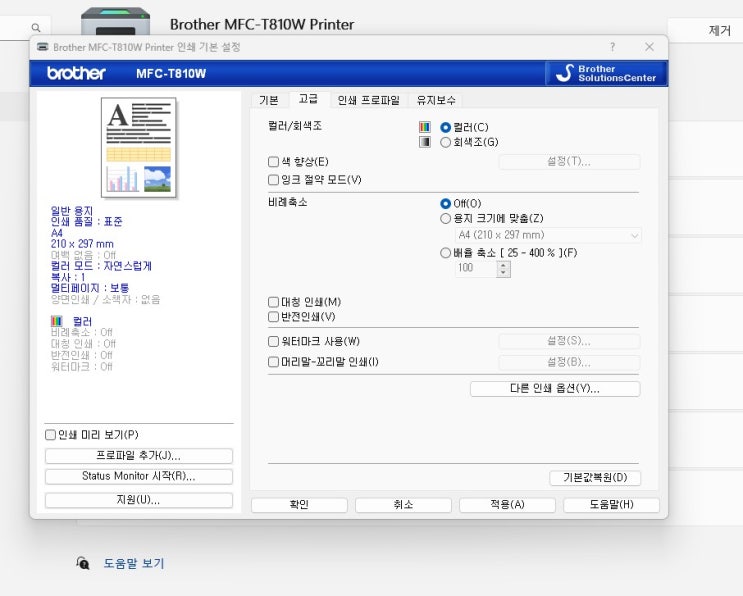Screen dimensions: 743x596
Task: Click the color mode rainbow icon beside 컬러(C)
Action: 425,127
